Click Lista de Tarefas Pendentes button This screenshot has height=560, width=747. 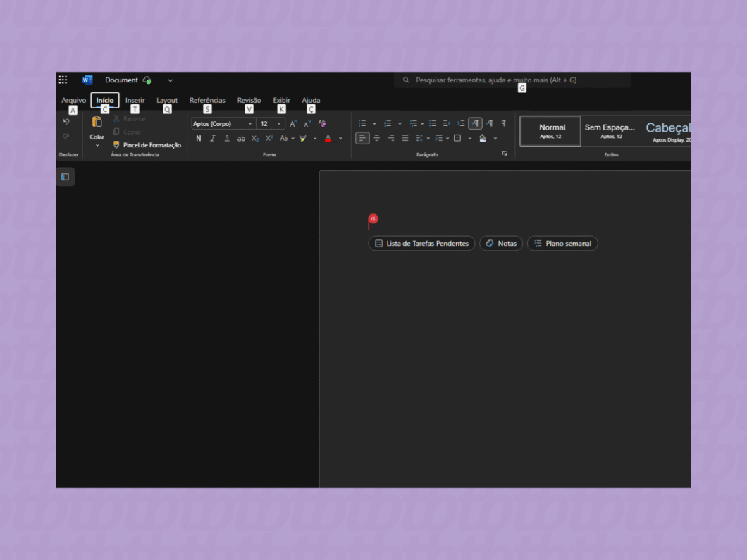[x=421, y=243]
